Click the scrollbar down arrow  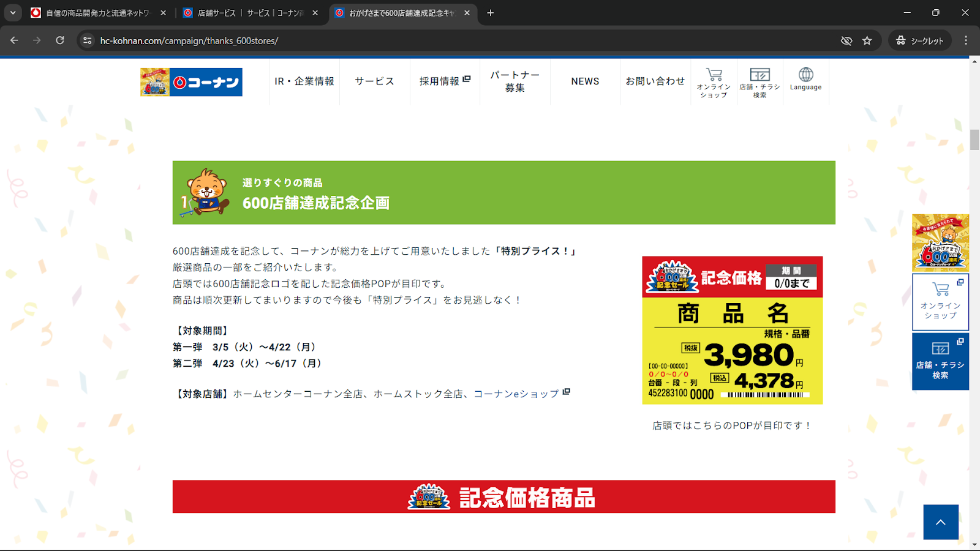(974, 544)
